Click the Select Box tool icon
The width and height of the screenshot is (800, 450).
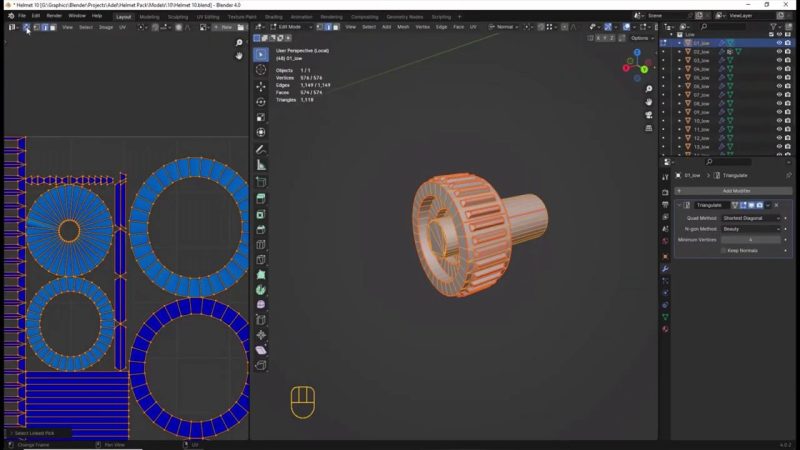coord(261,54)
